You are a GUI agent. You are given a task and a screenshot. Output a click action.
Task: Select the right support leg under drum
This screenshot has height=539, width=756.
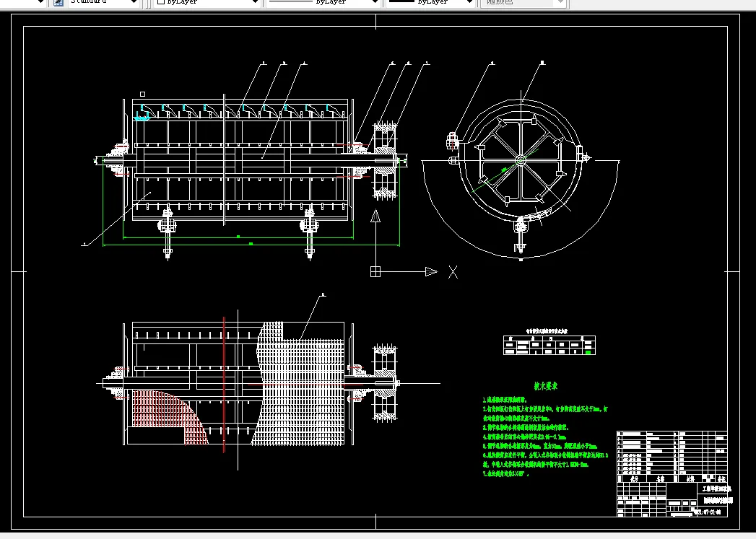pos(310,233)
